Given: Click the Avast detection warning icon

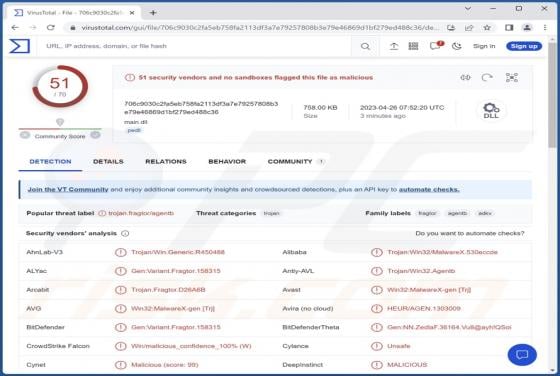Looking at the screenshot, I should 376,290.
